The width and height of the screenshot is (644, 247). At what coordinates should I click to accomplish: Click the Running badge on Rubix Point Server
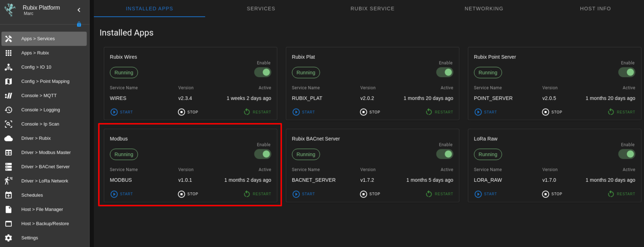[488, 73]
